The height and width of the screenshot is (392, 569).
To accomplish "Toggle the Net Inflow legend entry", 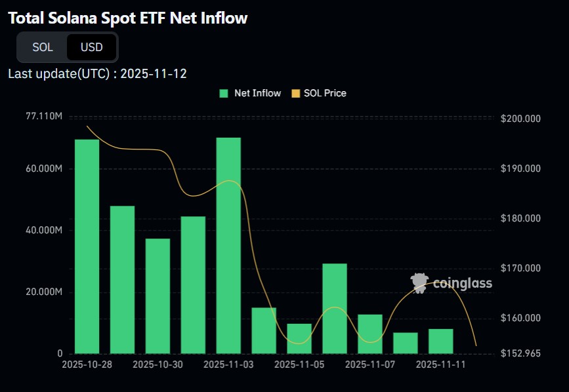I will pyautogui.click(x=250, y=93).
